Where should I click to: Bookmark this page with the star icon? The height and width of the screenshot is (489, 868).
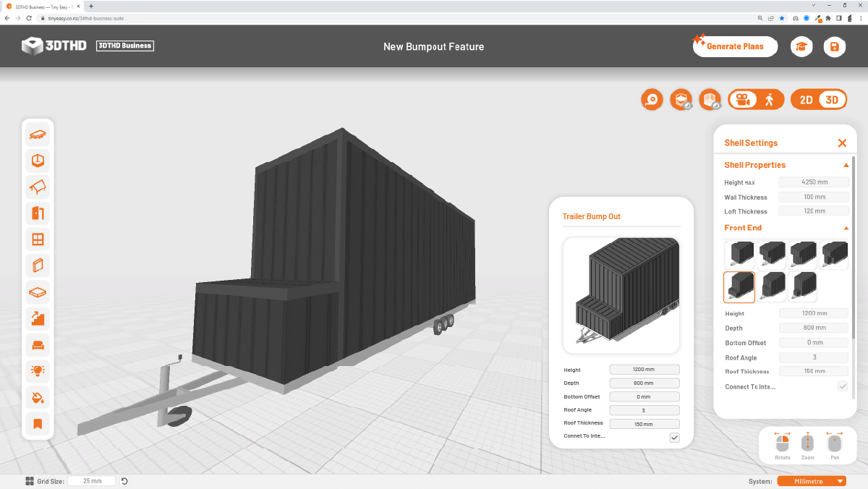click(x=782, y=18)
